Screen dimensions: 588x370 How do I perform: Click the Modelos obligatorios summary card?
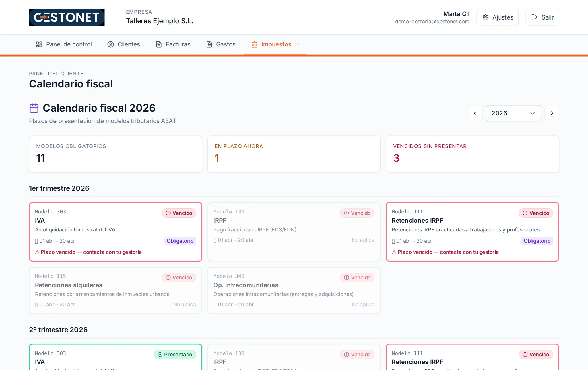click(x=116, y=154)
